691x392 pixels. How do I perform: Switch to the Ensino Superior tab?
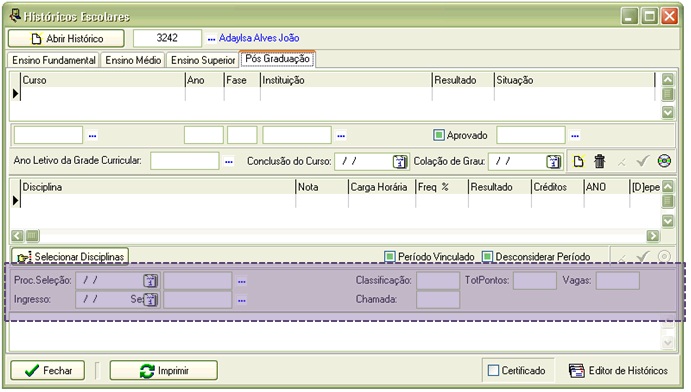[203, 60]
